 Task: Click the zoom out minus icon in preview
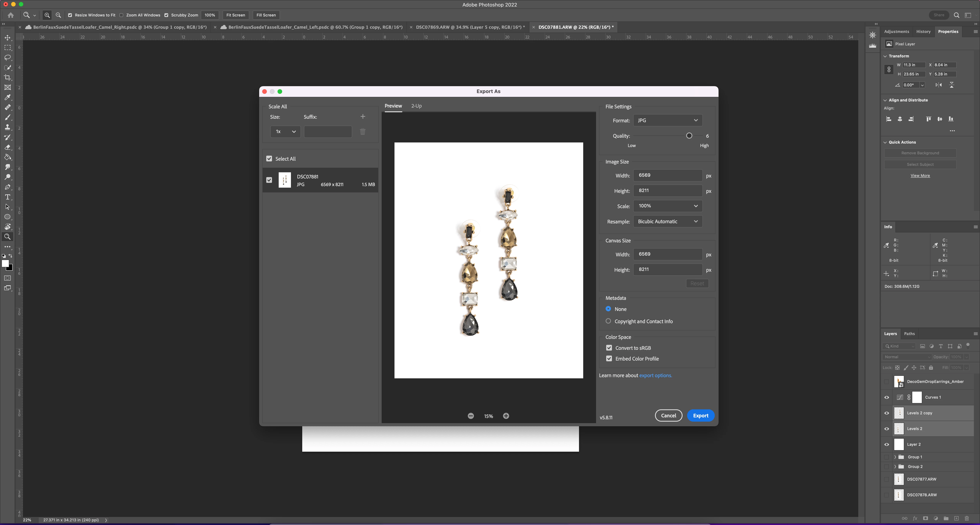[471, 416]
